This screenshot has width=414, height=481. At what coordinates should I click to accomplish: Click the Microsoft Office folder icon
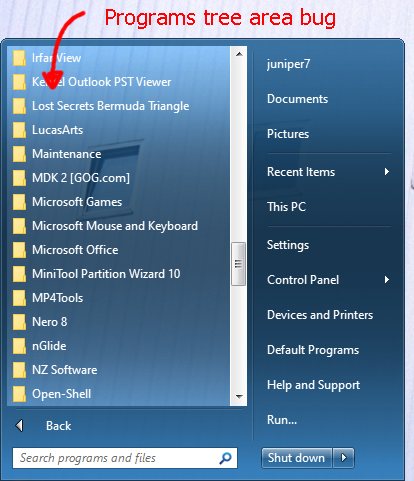click(19, 250)
